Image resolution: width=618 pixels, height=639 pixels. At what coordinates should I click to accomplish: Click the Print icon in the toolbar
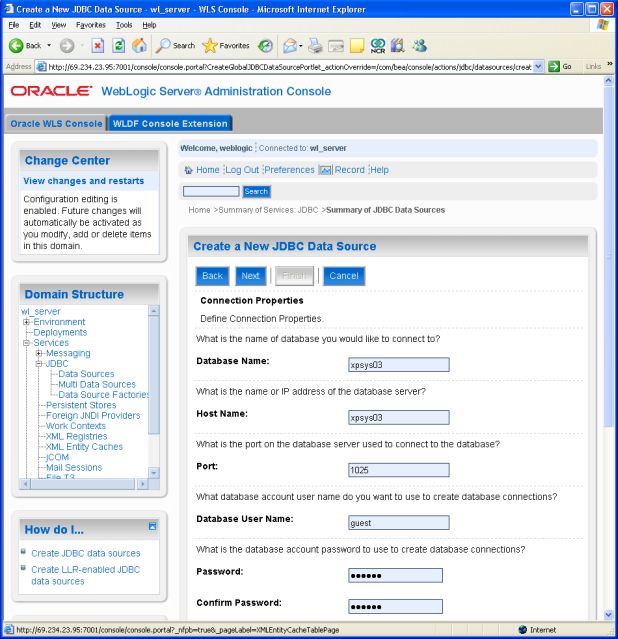(315, 46)
